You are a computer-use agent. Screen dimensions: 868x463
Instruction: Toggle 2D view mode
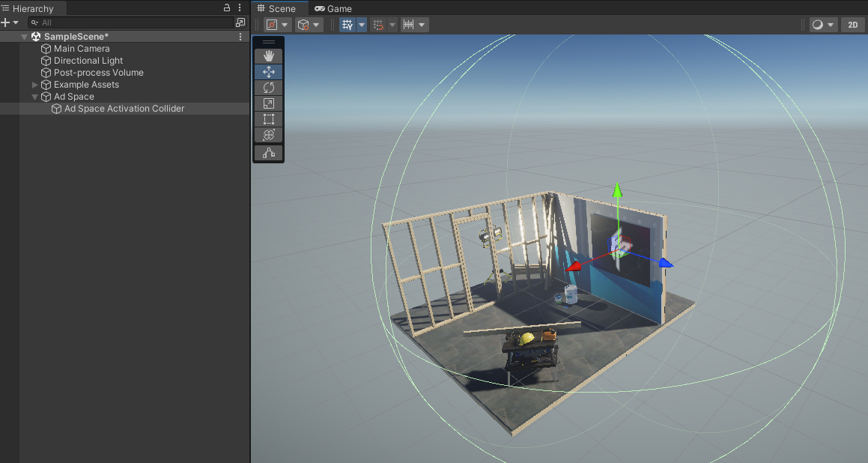coord(853,25)
